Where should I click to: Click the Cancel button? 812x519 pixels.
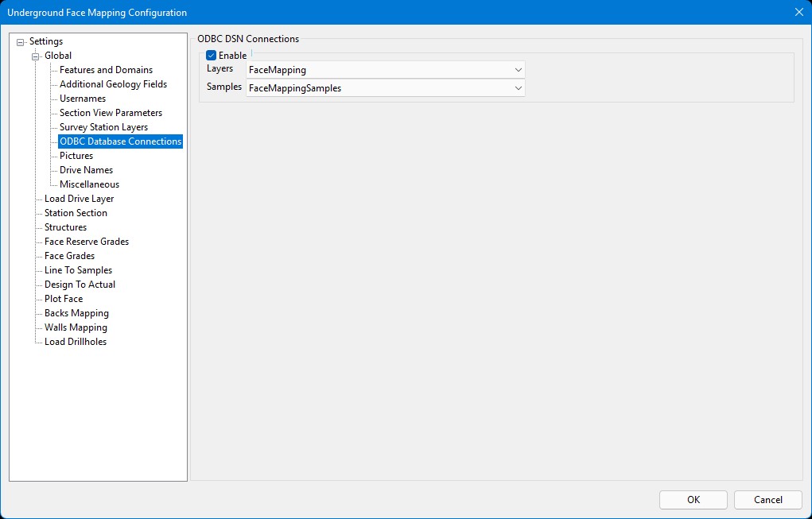pos(767,500)
